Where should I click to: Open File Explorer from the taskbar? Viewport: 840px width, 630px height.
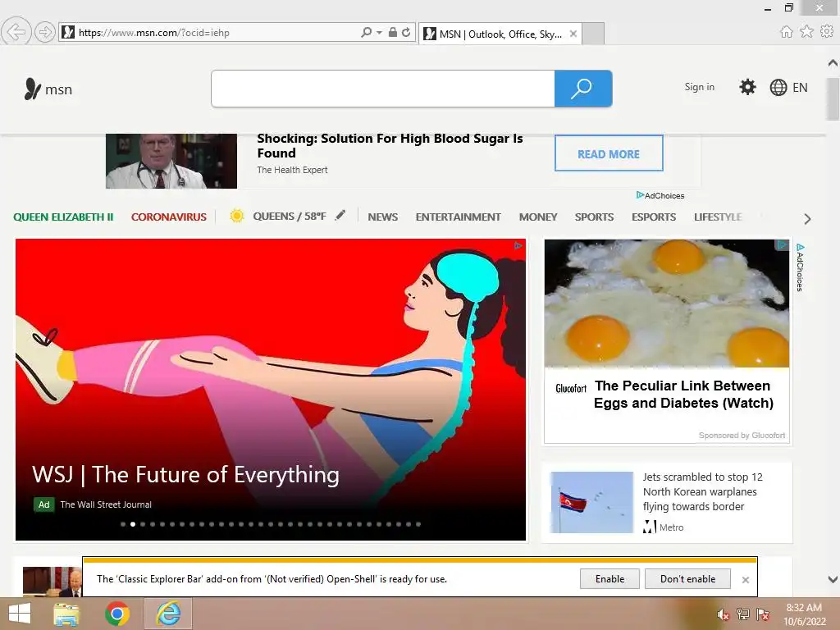coord(66,614)
